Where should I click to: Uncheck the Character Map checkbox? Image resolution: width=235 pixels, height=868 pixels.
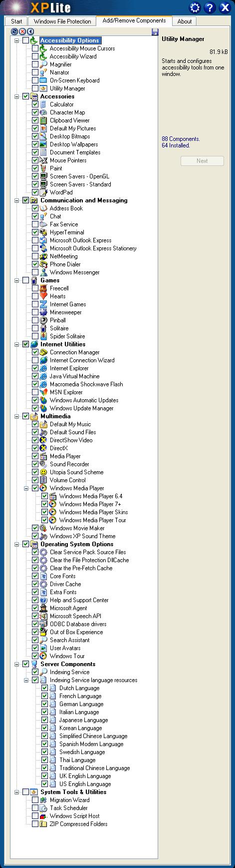35,112
